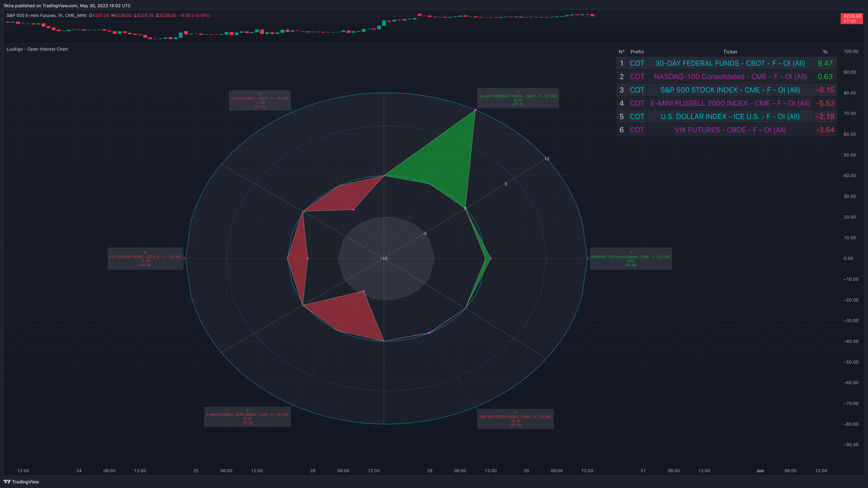Click the % column header

(825, 52)
